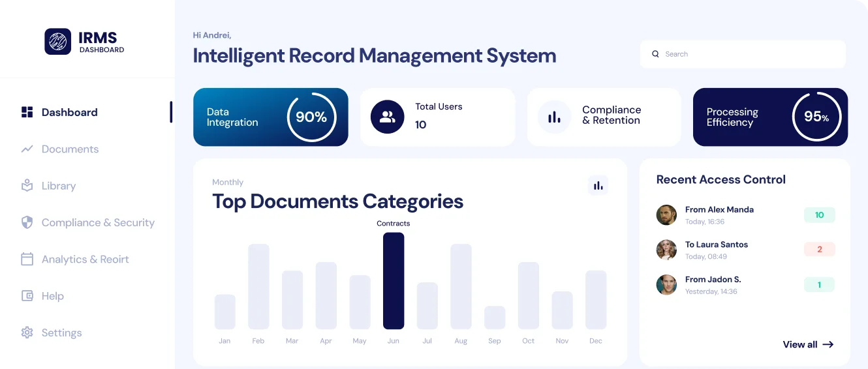Click the Analytics calendar icon

27,259
